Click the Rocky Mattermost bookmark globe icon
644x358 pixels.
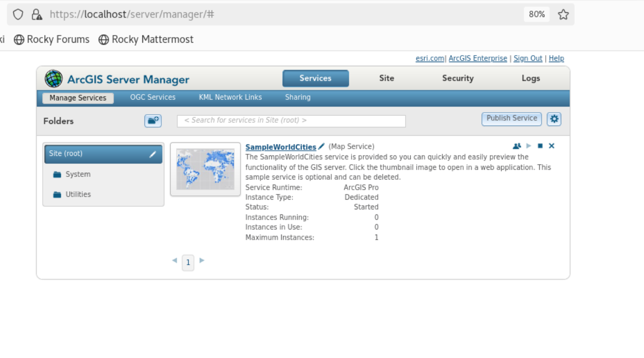(x=104, y=40)
